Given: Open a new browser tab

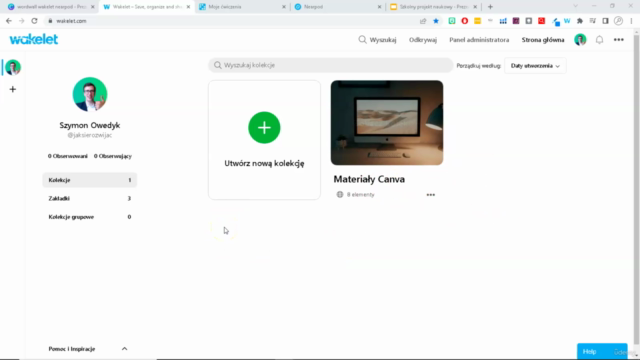Looking at the screenshot, I should coord(490,7).
